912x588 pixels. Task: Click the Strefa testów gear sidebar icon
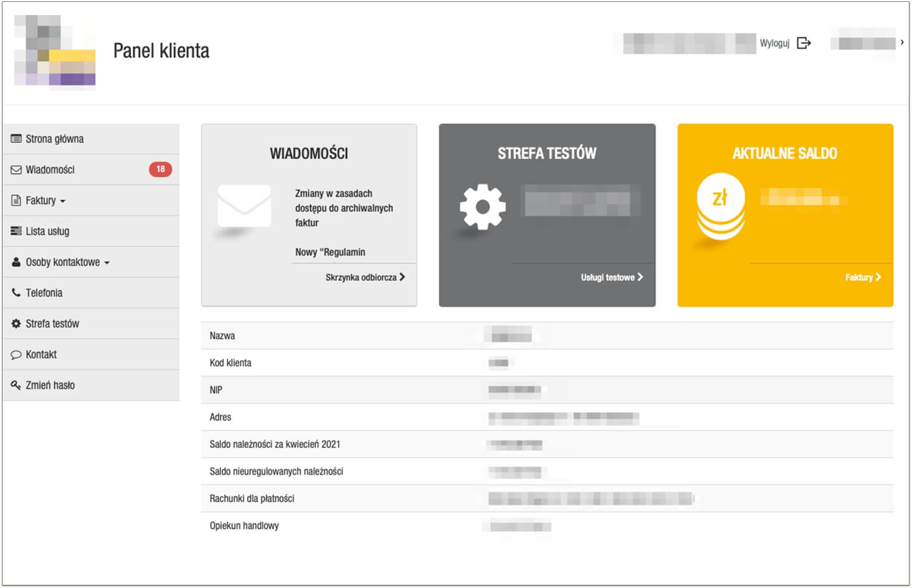point(16,323)
